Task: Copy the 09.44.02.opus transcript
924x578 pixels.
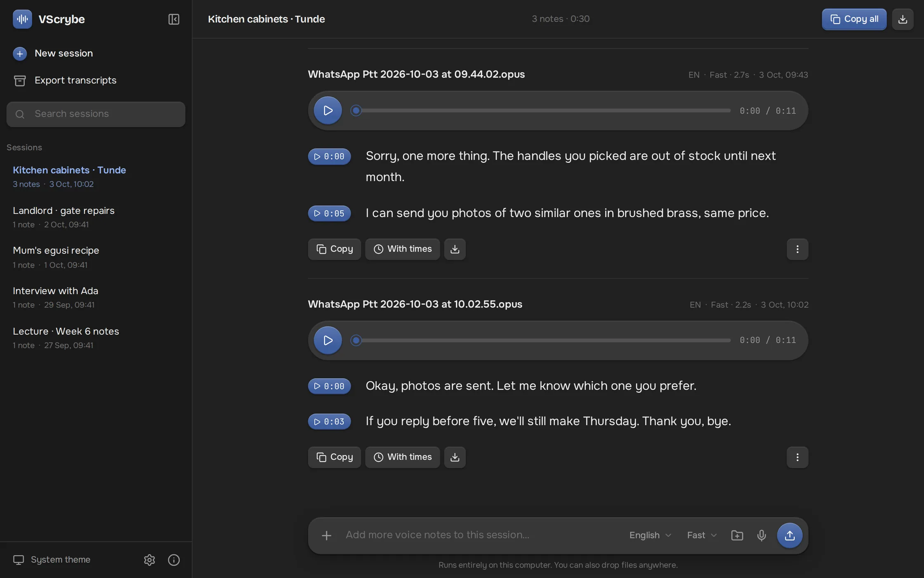Action: tap(335, 249)
